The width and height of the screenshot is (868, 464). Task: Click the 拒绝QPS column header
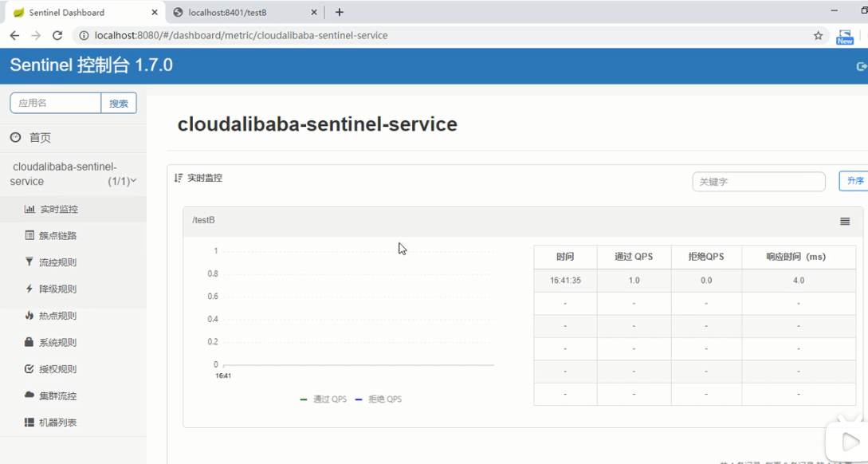point(706,257)
